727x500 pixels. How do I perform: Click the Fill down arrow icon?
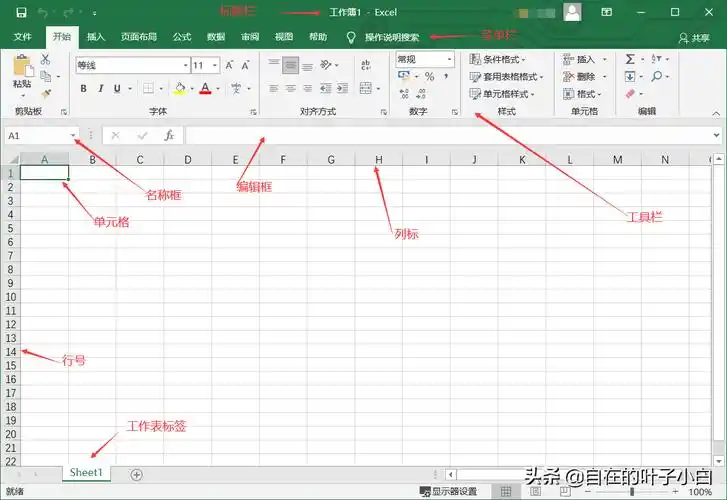coord(630,76)
